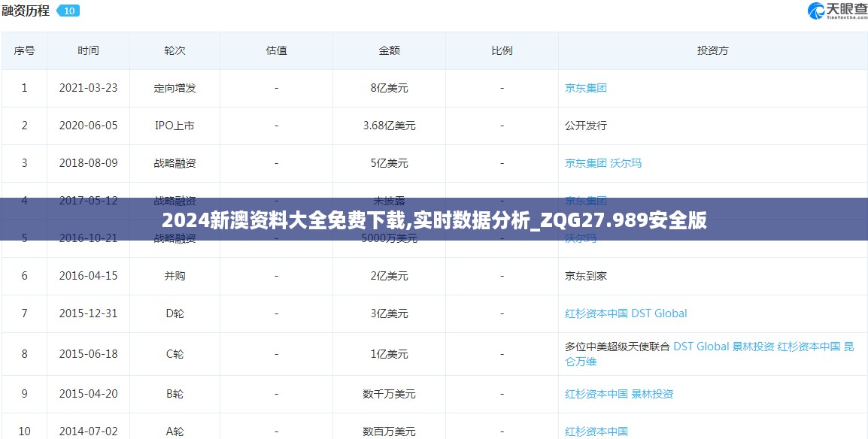
Task: Open 京东集团 link in the 2018-08-09 row
Action: click(585, 163)
